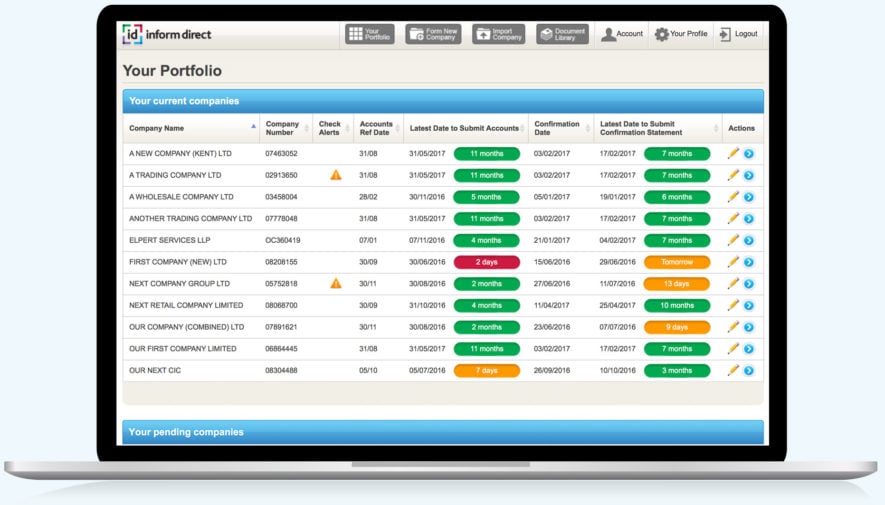The image size is (885, 505).
Task: Click the blue arrow icon for OUR NEXT CIC
Action: (748, 371)
